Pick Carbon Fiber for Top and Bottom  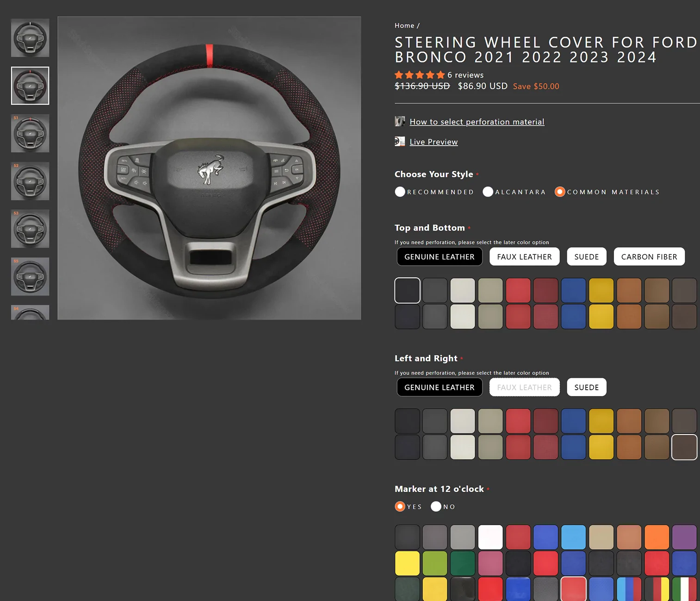[649, 257]
